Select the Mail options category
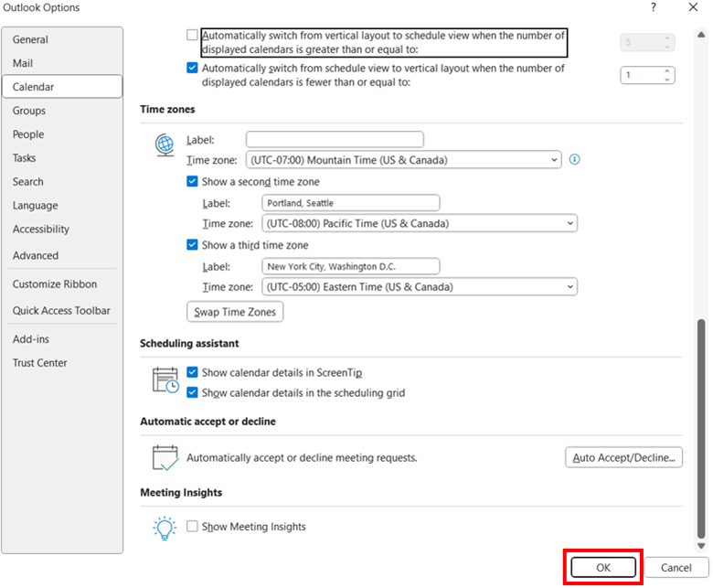Viewport: 713px width, 588px height. pyautogui.click(x=62, y=63)
